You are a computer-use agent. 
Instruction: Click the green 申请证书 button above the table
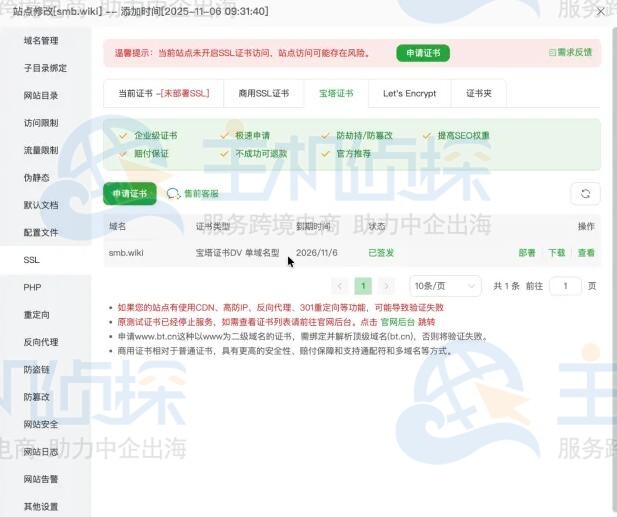click(130, 194)
